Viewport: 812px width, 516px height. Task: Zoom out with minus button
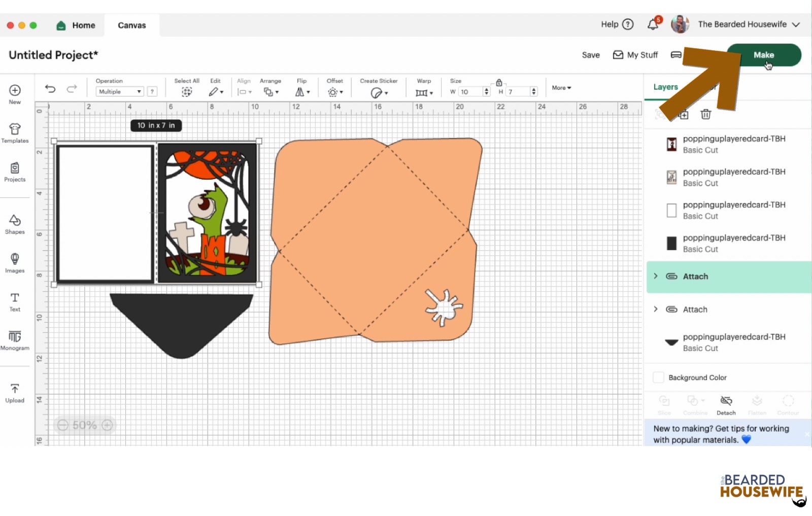click(62, 425)
